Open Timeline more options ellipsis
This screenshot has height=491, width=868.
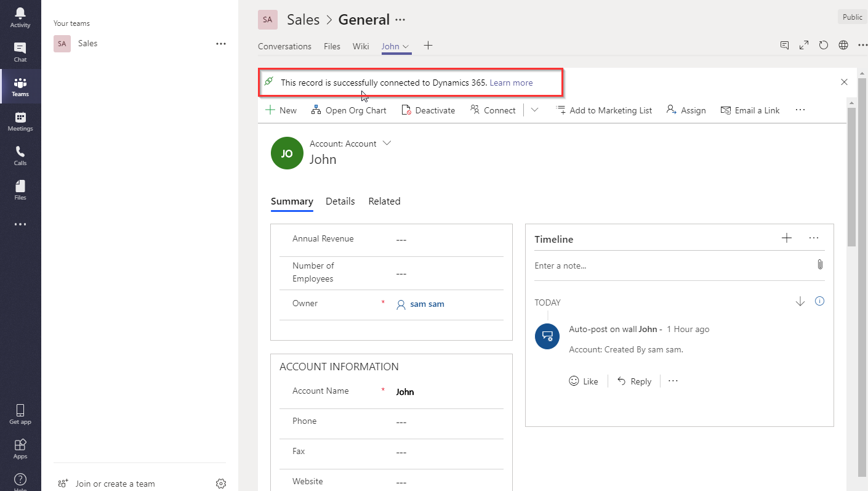coord(814,238)
